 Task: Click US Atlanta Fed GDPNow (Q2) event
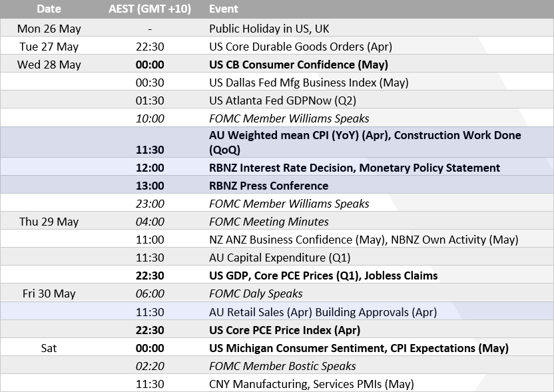(282, 100)
